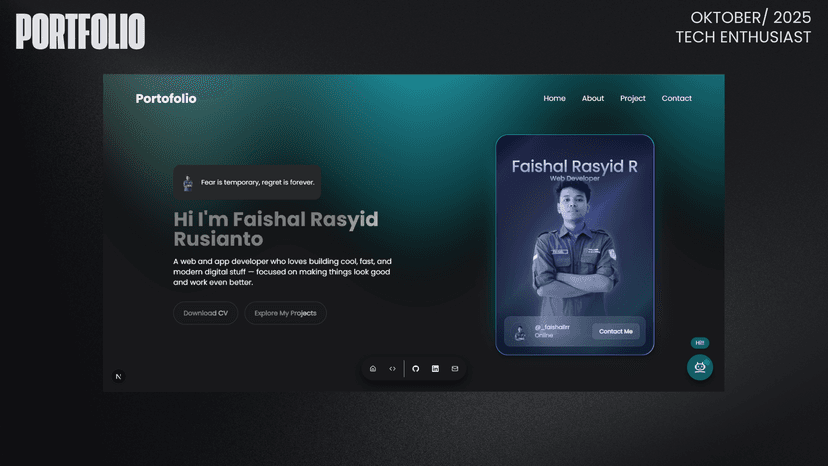Click the 'Web Developer' subtitle on card
This screenshot has width=828, height=466.
[x=575, y=179]
